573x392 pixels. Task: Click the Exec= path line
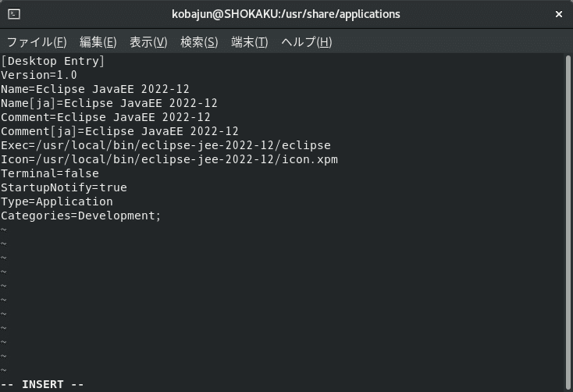[x=165, y=145]
